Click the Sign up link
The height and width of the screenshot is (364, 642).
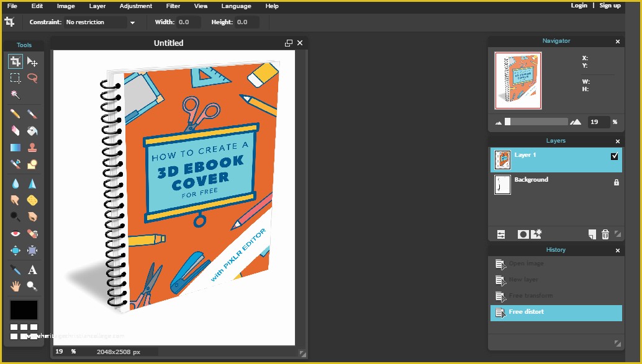pos(610,6)
